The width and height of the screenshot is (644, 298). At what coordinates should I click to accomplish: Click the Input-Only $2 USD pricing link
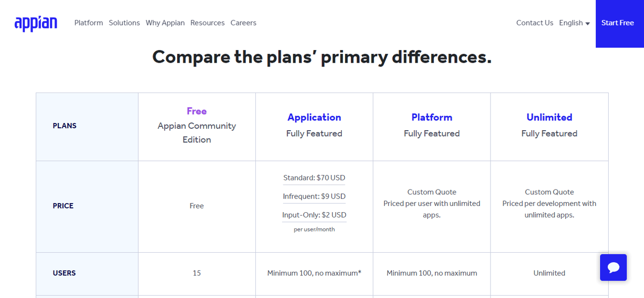(x=314, y=215)
